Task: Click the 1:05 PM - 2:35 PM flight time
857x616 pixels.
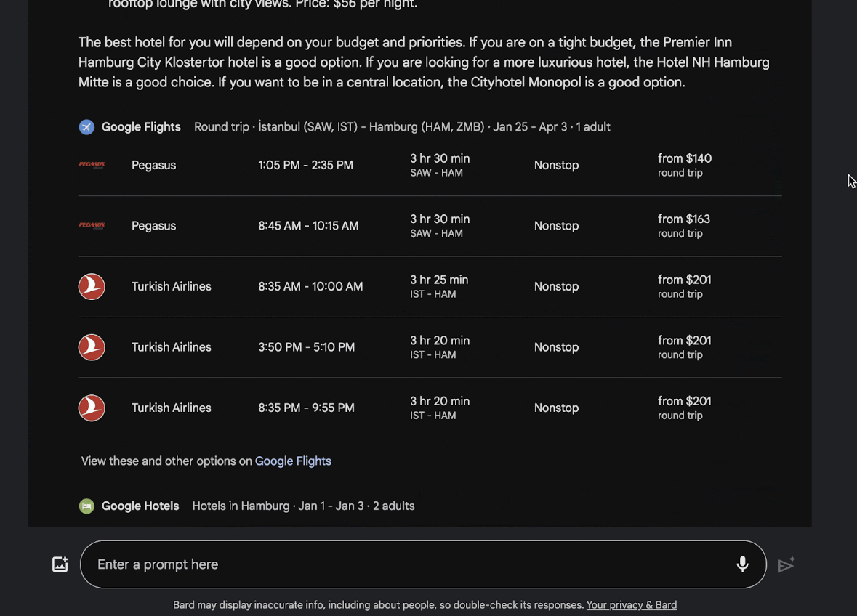Action: (x=305, y=165)
